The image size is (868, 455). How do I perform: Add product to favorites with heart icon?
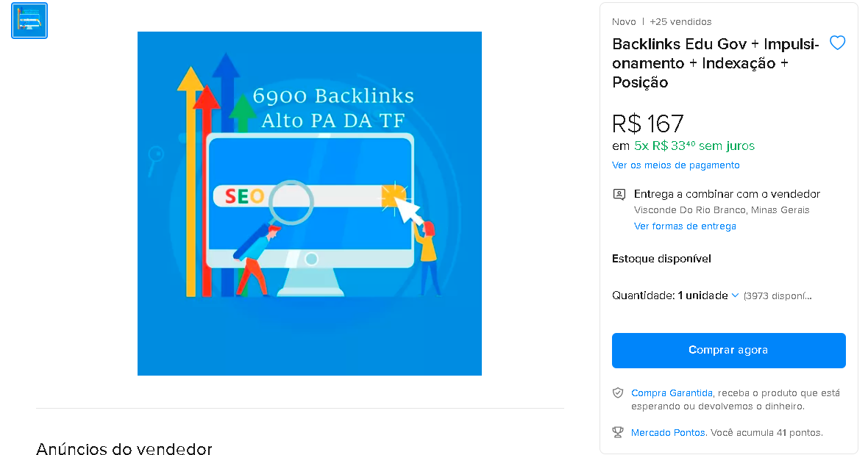pos(837,43)
